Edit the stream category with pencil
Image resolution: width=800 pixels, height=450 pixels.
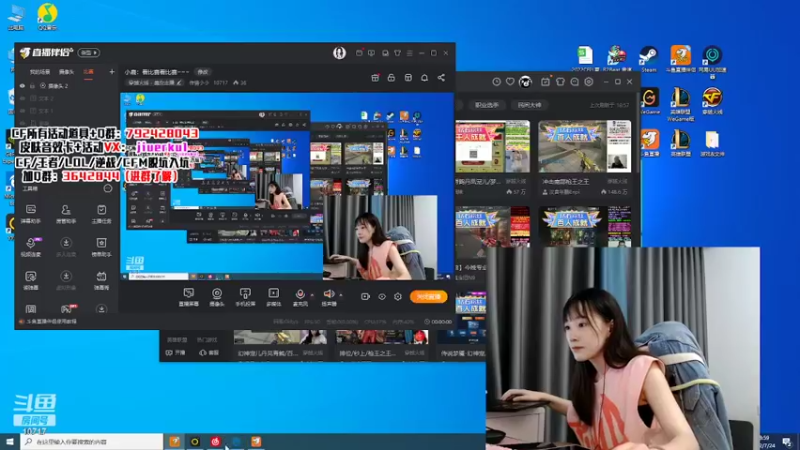tap(179, 83)
